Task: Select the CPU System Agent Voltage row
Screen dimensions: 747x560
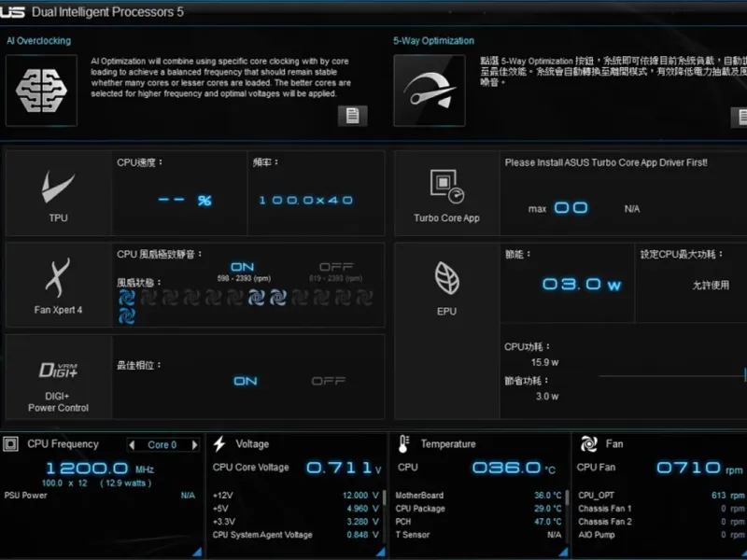Action: point(296,535)
